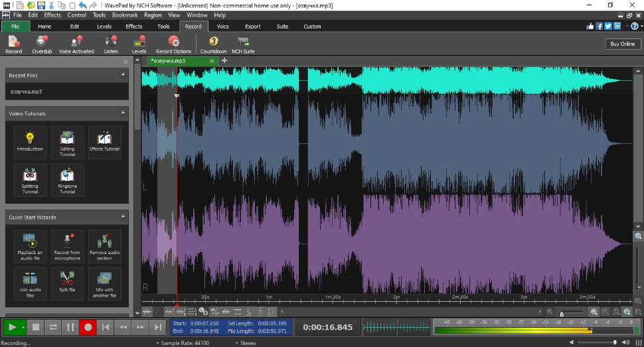The width and height of the screenshot is (644, 347).
Task: Click the rewind transport button
Action: (123, 327)
